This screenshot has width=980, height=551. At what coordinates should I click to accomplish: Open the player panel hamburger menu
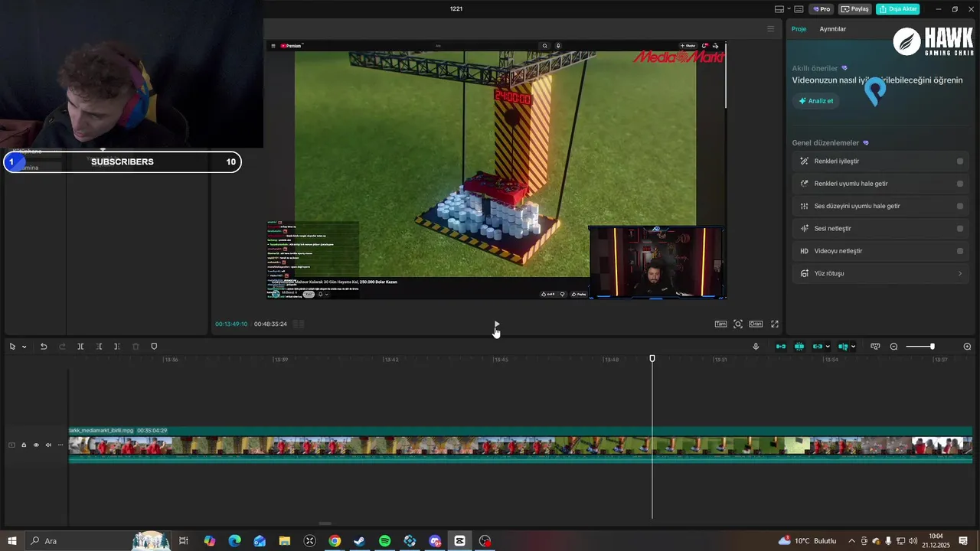click(x=770, y=29)
